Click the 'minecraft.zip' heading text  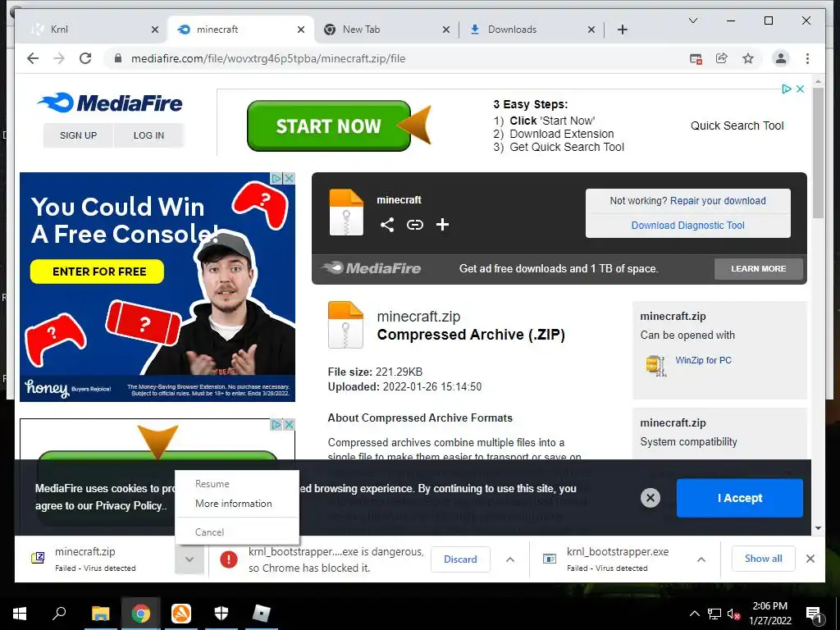[418, 317]
